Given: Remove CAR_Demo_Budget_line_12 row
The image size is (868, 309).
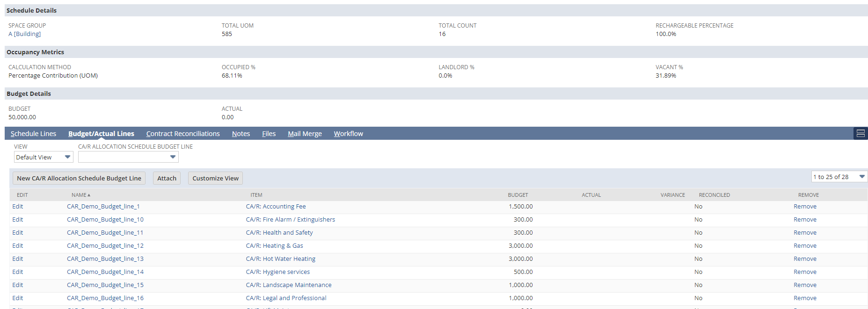Looking at the screenshot, I should pyautogui.click(x=805, y=245).
